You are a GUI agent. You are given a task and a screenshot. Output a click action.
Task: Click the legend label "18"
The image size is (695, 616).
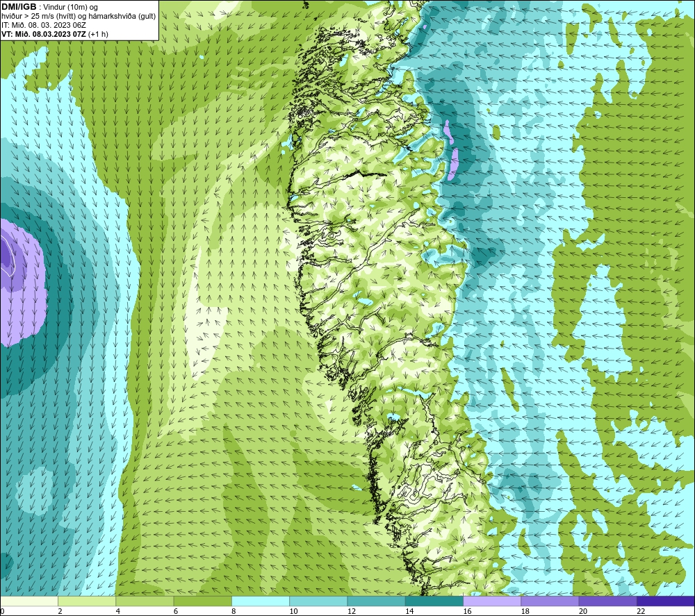click(x=525, y=612)
